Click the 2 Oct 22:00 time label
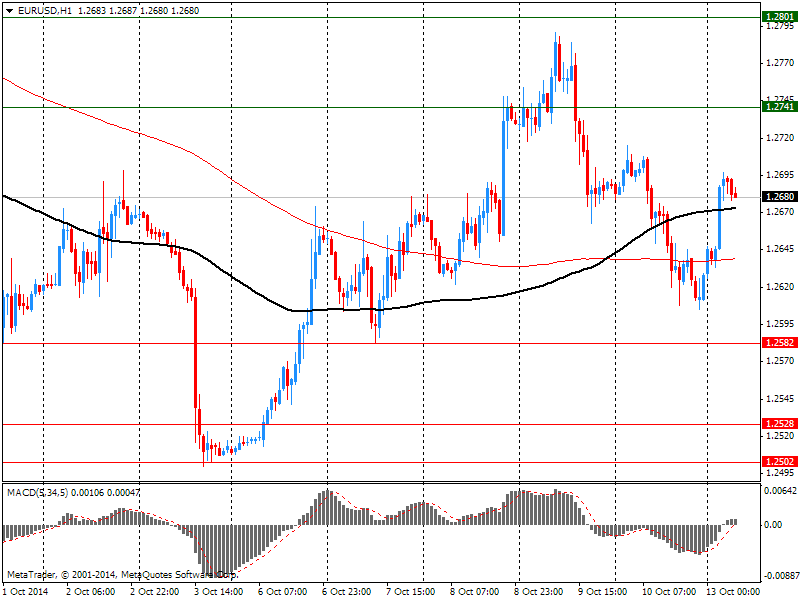Screen dimensions: 800x600 155,591
